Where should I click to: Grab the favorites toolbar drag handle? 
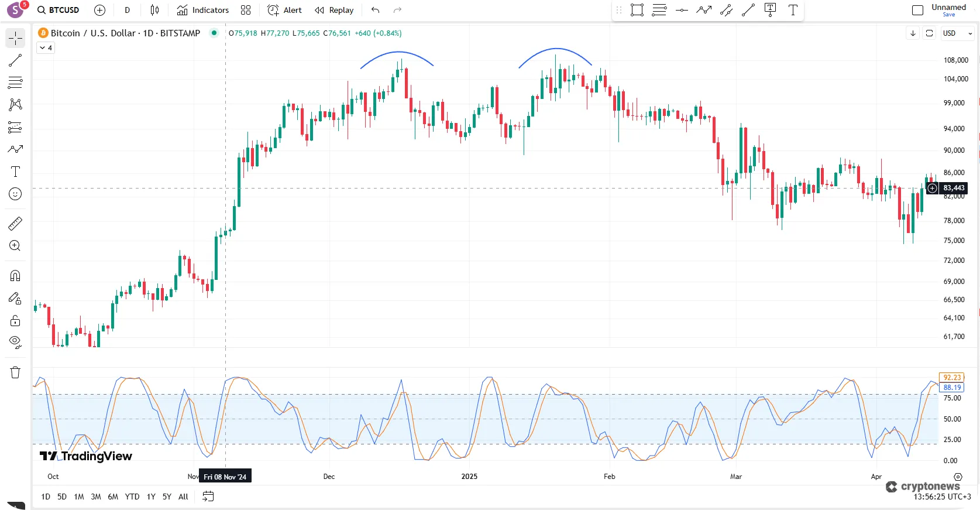tap(619, 10)
